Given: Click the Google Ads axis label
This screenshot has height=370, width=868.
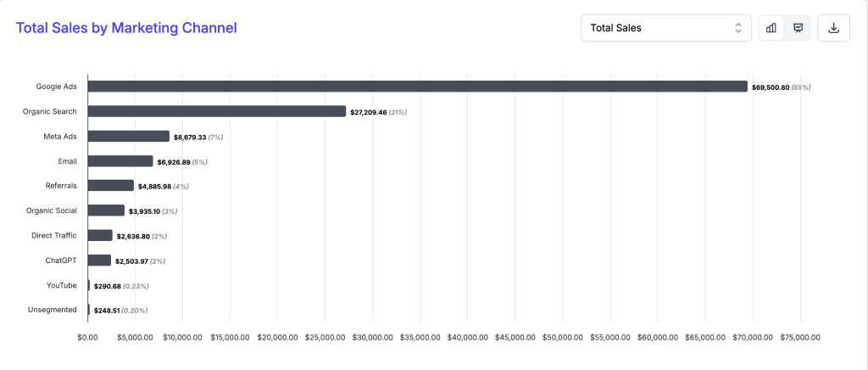Looking at the screenshot, I should coord(56,87).
